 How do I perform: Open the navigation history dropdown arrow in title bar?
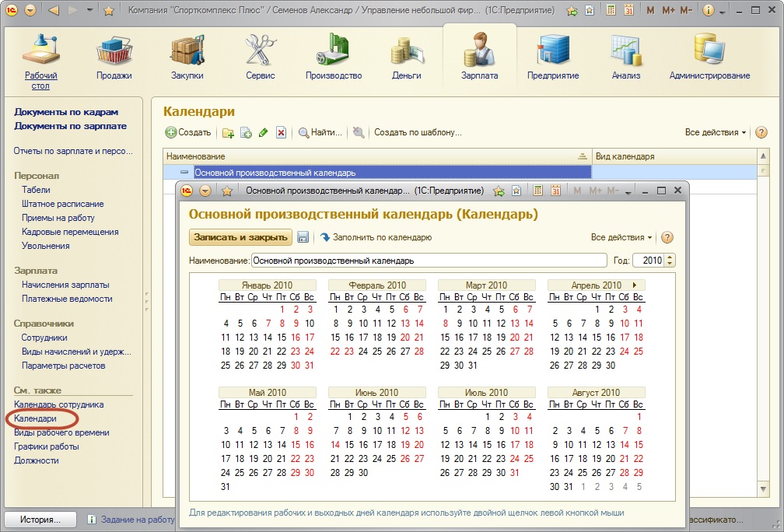point(89,11)
